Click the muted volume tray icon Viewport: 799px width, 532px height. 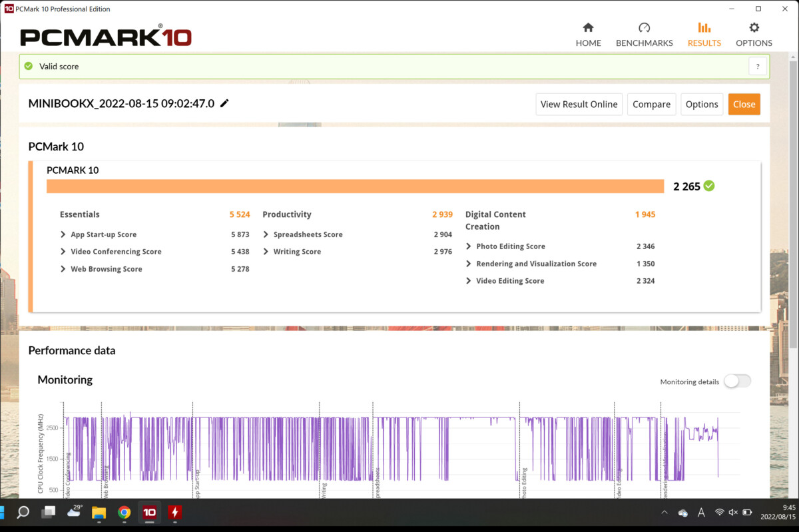click(733, 513)
